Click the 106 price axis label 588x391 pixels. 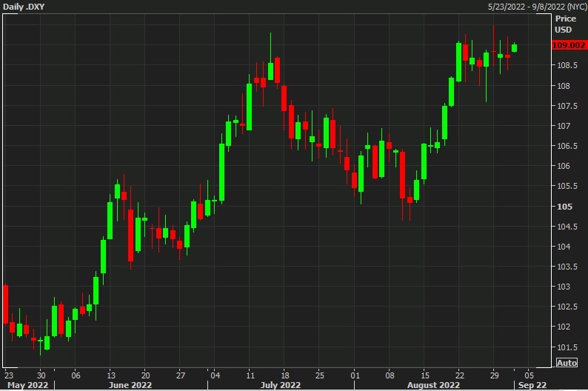[564, 166]
